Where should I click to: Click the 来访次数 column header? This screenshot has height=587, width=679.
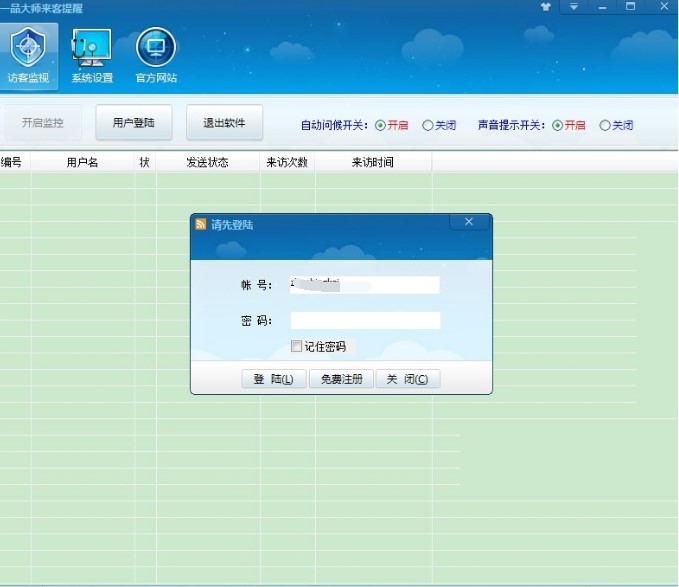pyautogui.click(x=287, y=162)
